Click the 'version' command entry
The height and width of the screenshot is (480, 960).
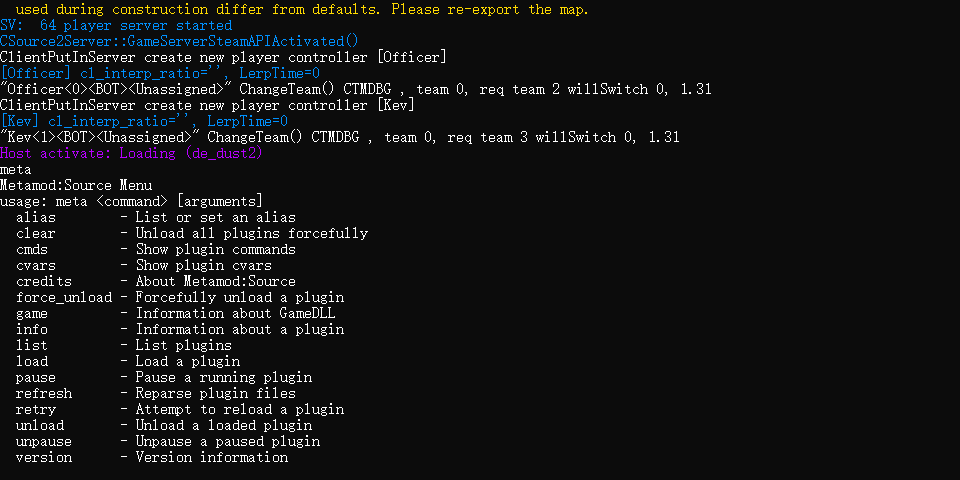point(43,457)
